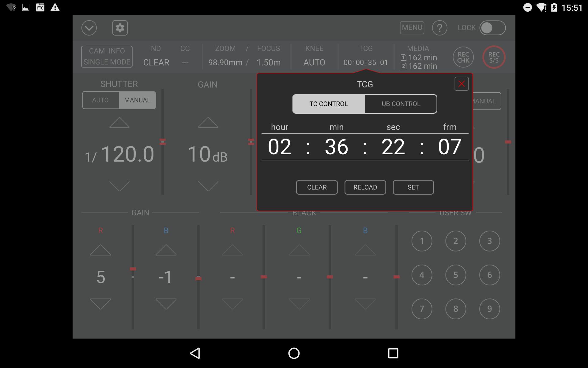Tap USER SW button 8
The width and height of the screenshot is (588, 368).
tap(456, 309)
